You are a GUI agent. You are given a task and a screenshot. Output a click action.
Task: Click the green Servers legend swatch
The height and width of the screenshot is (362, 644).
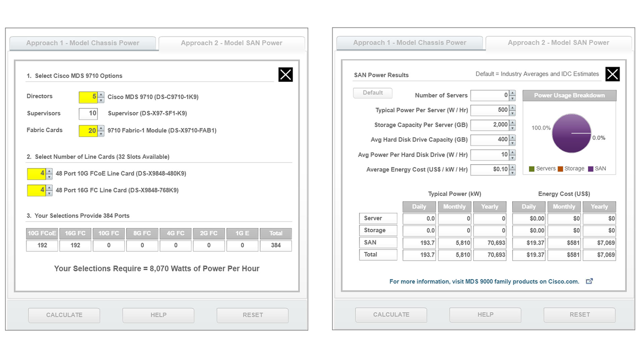point(532,169)
